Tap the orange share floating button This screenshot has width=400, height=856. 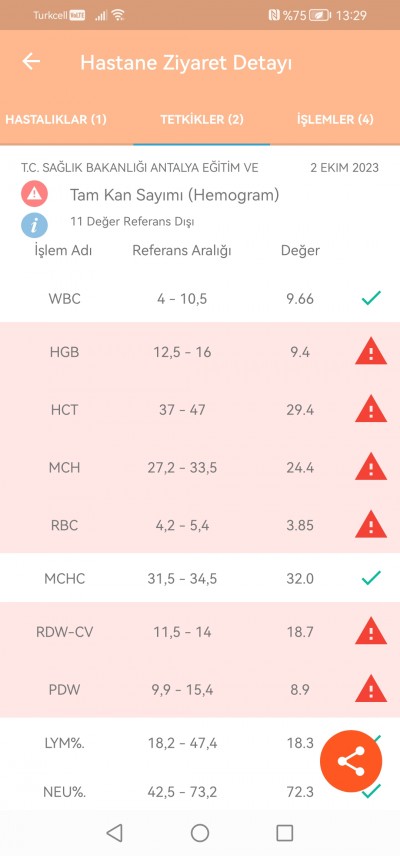tap(351, 761)
